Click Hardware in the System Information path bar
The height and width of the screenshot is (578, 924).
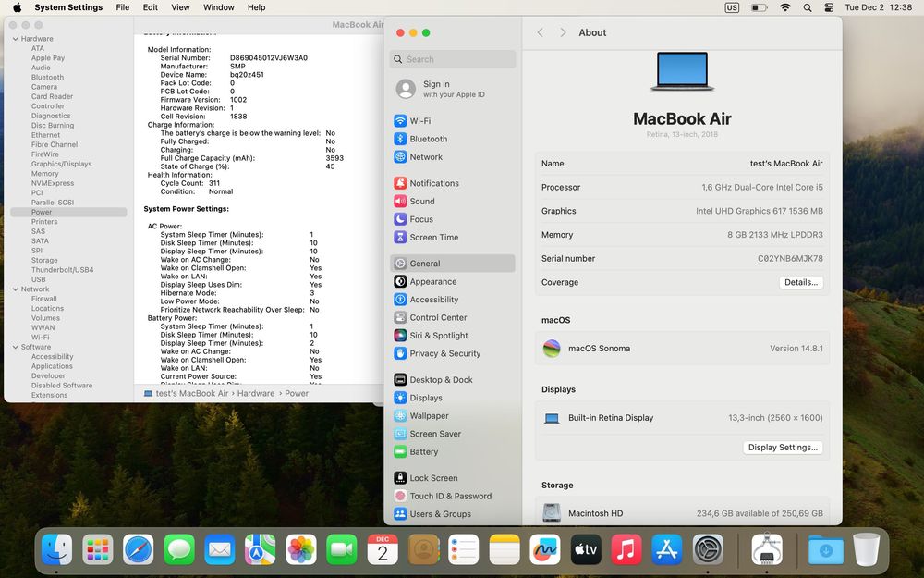point(256,393)
